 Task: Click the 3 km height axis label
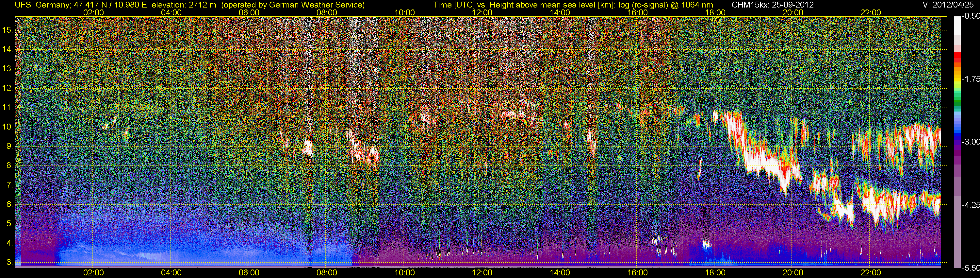point(7,263)
